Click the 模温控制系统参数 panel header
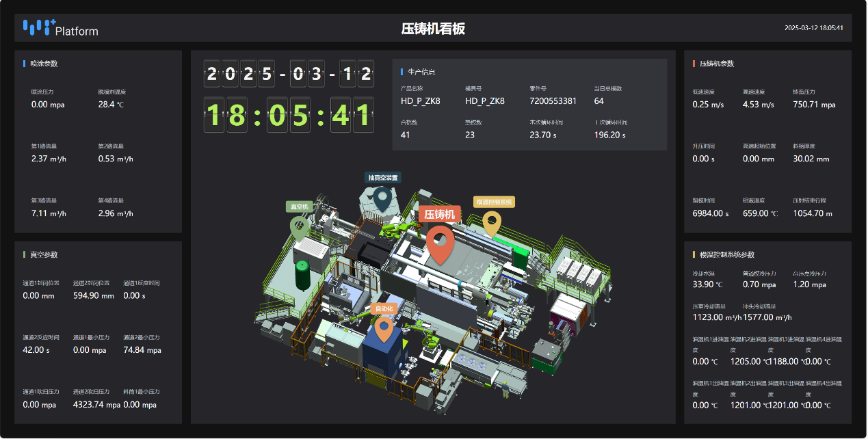The height and width of the screenshot is (439, 868). point(726,254)
